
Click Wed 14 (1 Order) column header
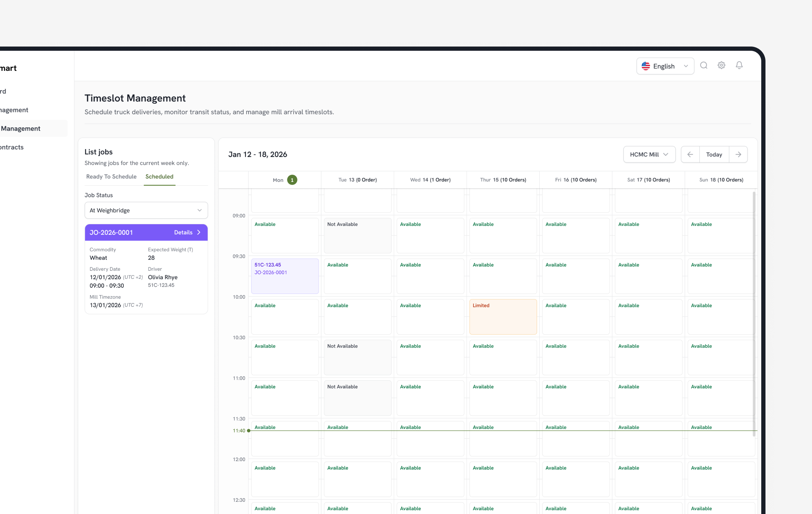pos(430,180)
